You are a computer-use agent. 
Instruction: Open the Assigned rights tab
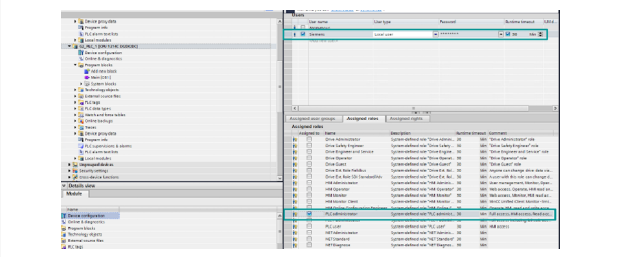(407, 119)
